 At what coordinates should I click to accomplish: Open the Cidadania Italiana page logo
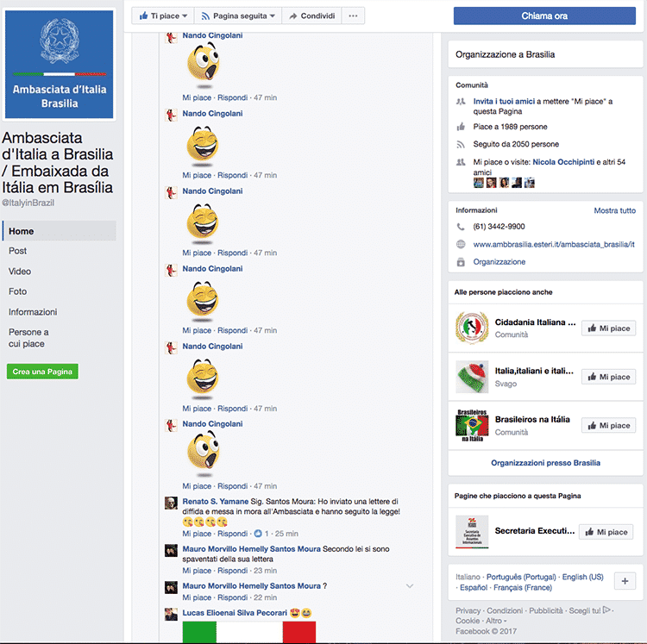pos(472,328)
